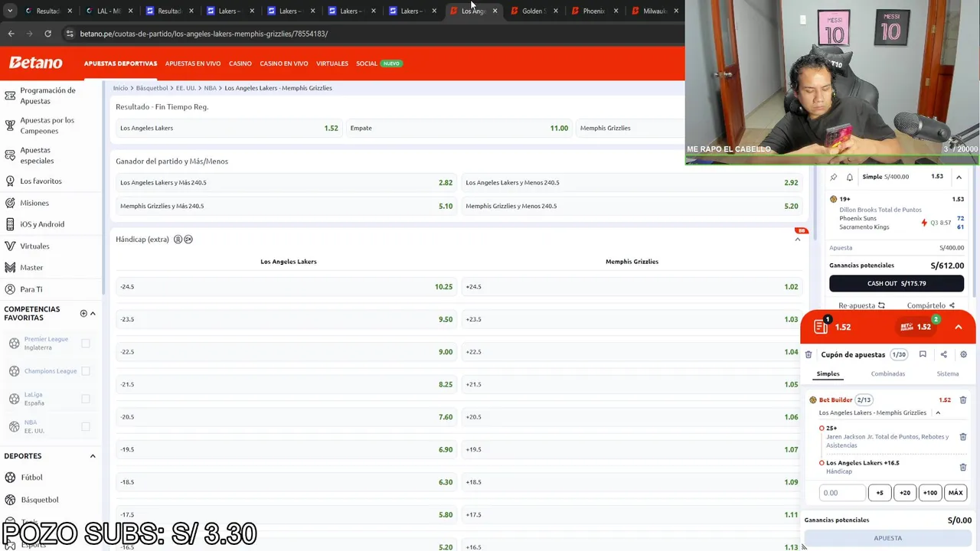The image size is (980, 551).
Task: Remove Los Angeles Lakers +16.5 selection trash icon
Action: coord(963,467)
